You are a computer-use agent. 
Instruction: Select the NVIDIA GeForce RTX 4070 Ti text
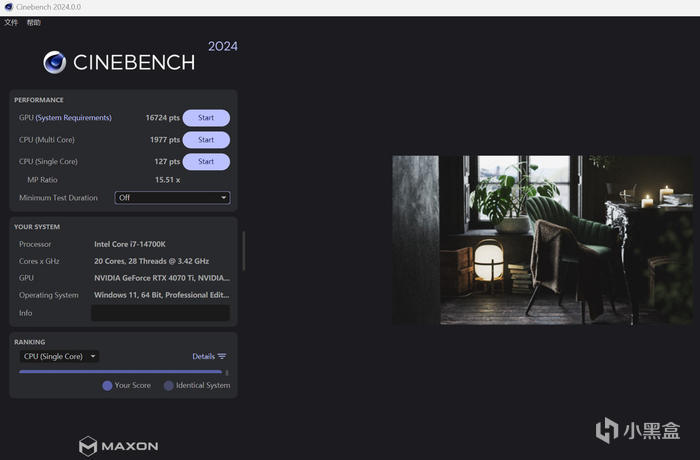point(162,278)
